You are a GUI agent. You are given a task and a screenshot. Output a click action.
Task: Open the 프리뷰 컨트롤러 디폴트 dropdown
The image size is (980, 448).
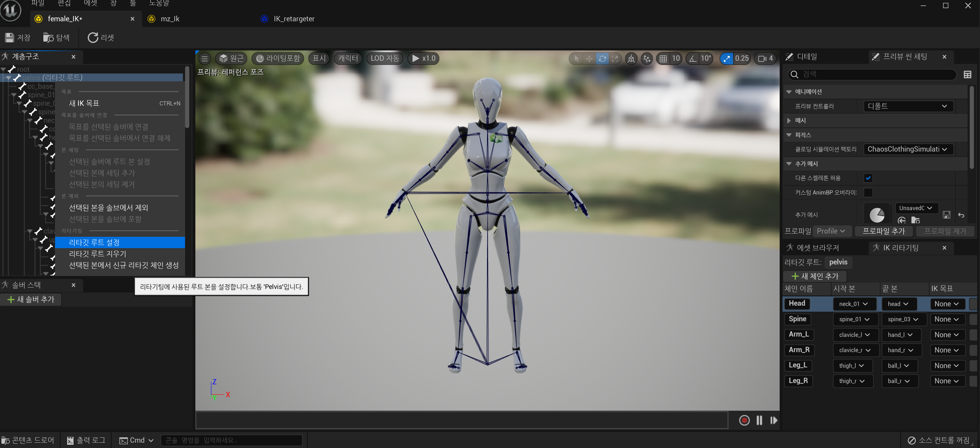907,106
